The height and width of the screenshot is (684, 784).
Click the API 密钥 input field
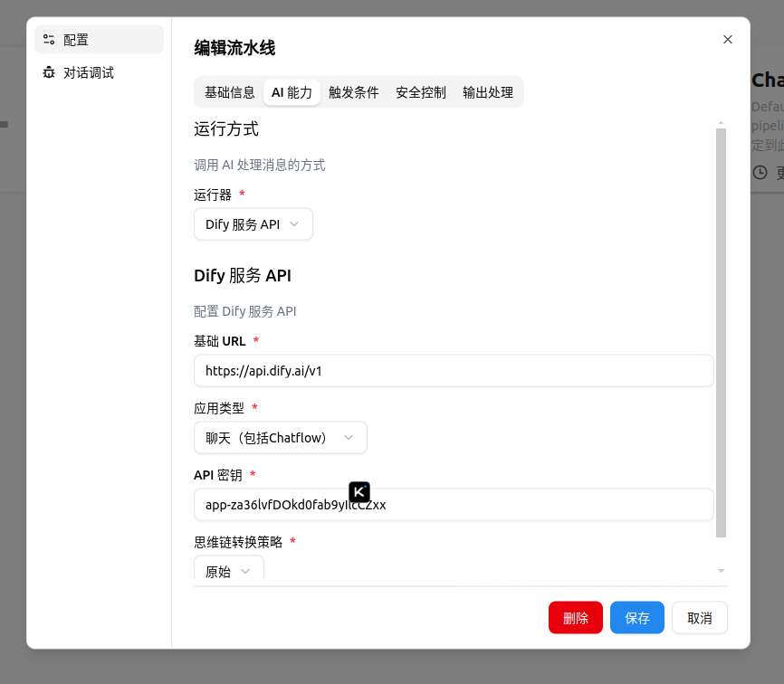pos(454,505)
